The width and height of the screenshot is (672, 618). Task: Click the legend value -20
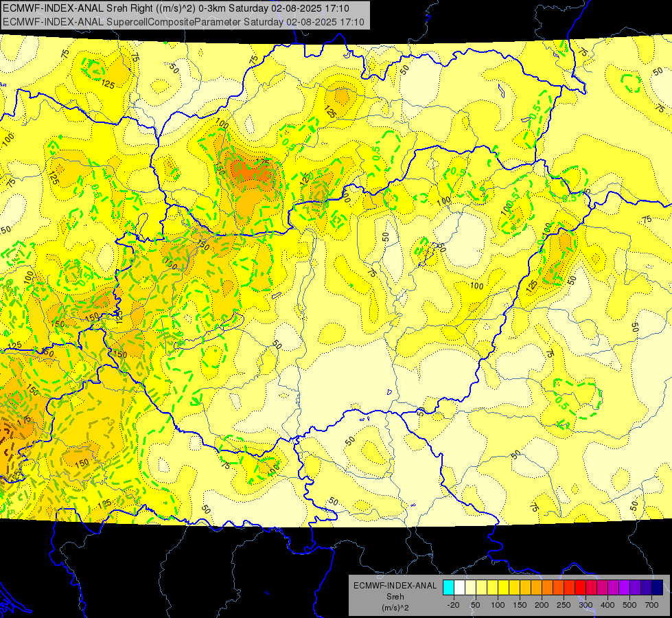click(452, 605)
